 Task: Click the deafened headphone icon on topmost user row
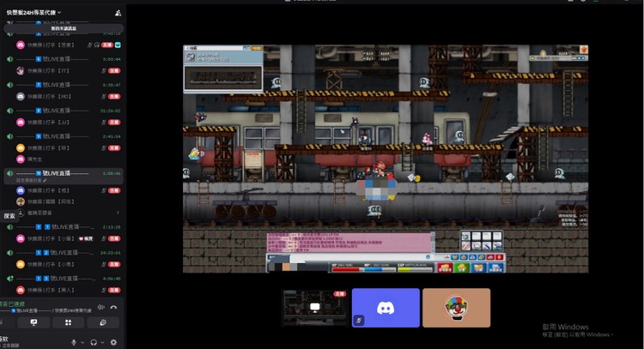point(96,45)
